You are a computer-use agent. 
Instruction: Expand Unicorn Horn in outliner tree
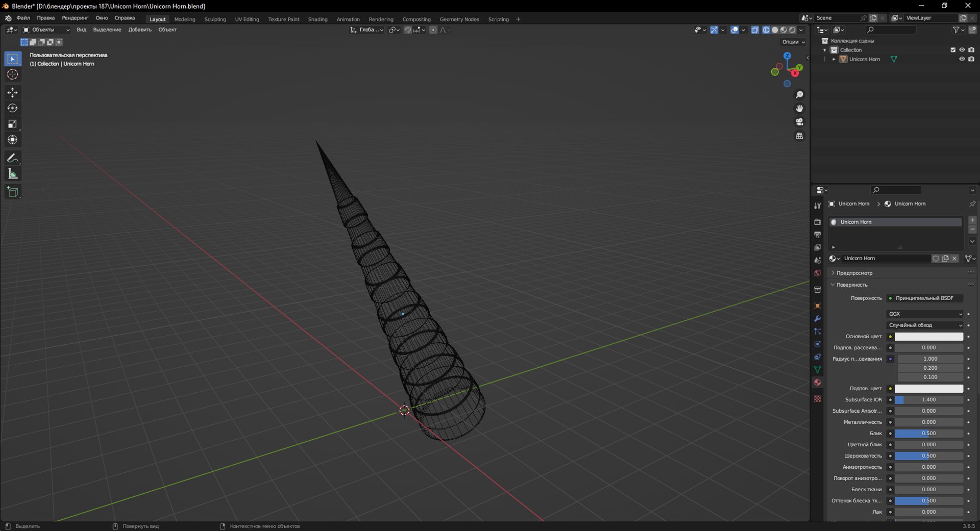point(834,59)
